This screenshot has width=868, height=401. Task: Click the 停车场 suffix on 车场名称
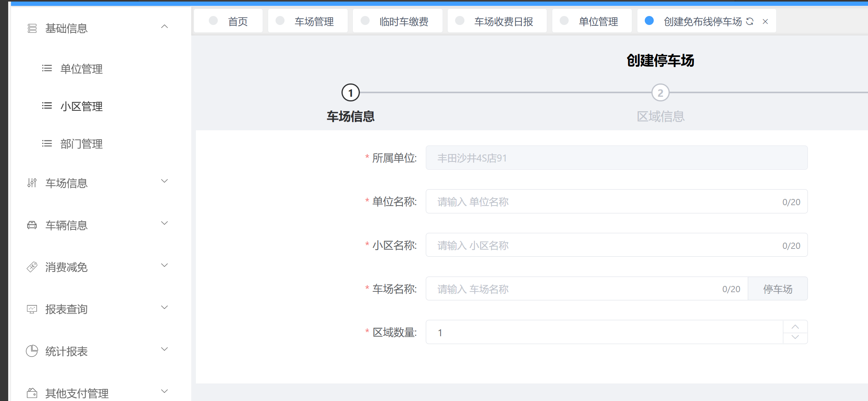point(778,289)
